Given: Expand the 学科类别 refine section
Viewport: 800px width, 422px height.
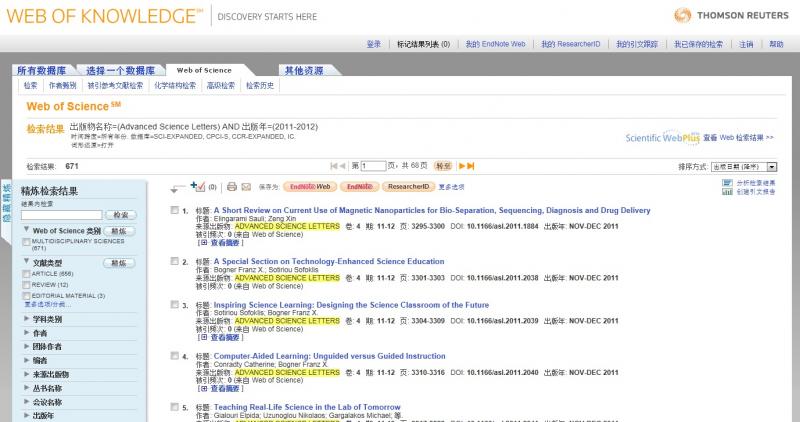Looking at the screenshot, I should click(x=27, y=318).
